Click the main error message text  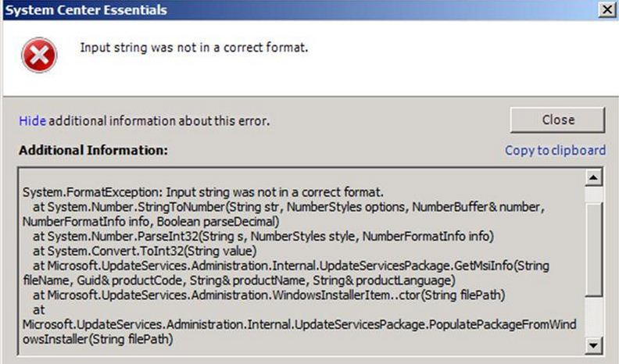tap(194, 48)
